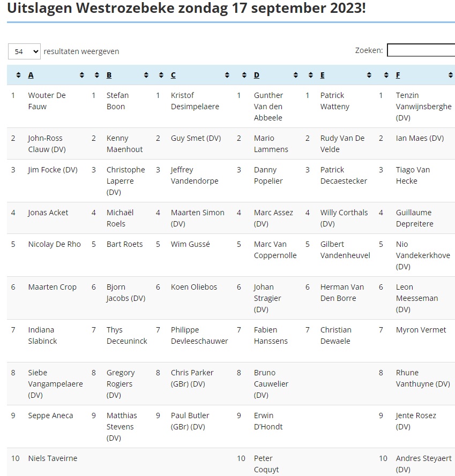
Task: Select the cell 'Stefan Boon'
Action: point(117,101)
